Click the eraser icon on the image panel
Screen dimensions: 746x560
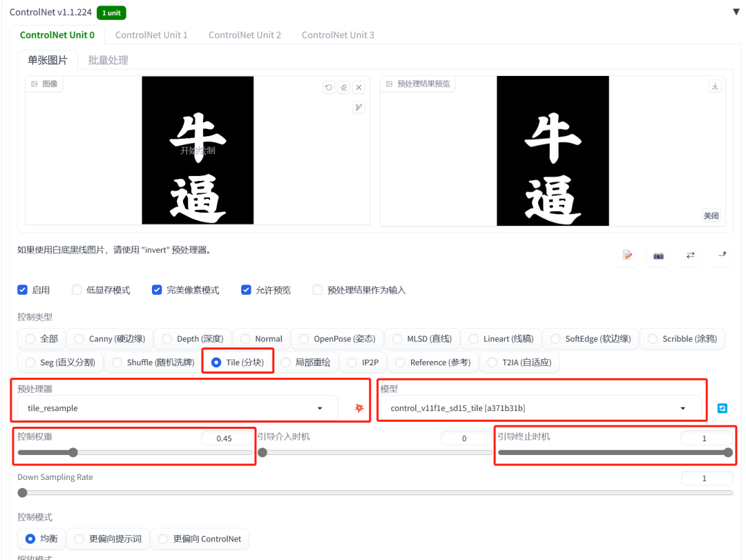[343, 88]
